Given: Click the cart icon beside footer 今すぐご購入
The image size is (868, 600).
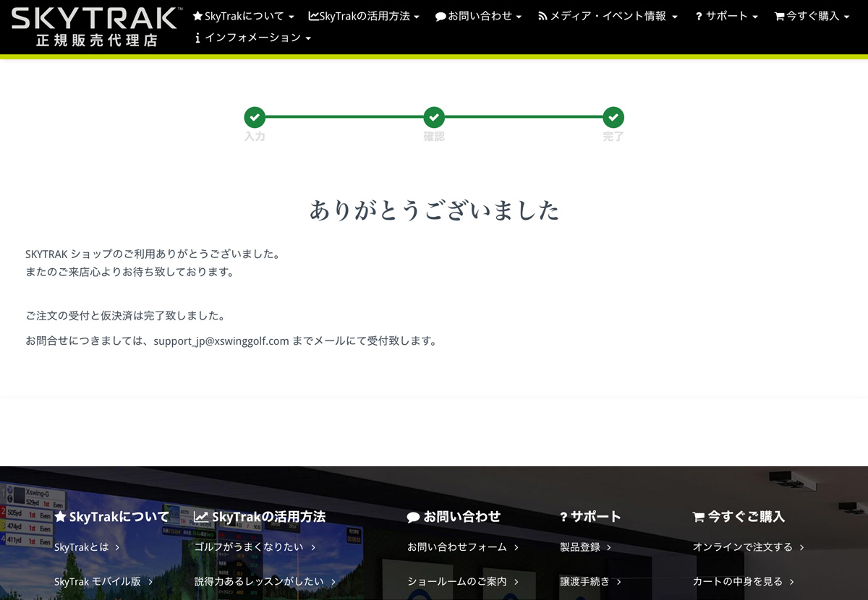Looking at the screenshot, I should 698,517.
